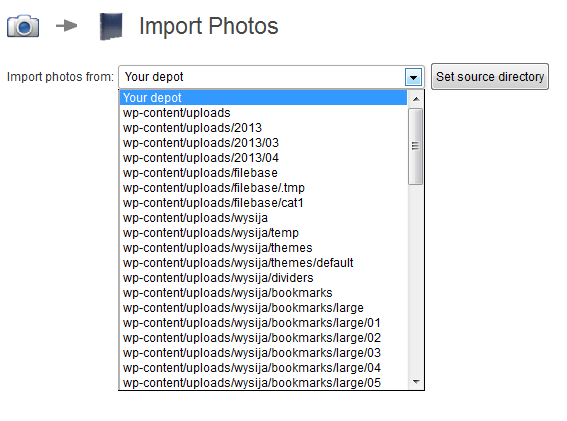The width and height of the screenshot is (567, 421).
Task: Pick wp-content/uploads/wysija/dividers directory
Action: (x=263, y=278)
